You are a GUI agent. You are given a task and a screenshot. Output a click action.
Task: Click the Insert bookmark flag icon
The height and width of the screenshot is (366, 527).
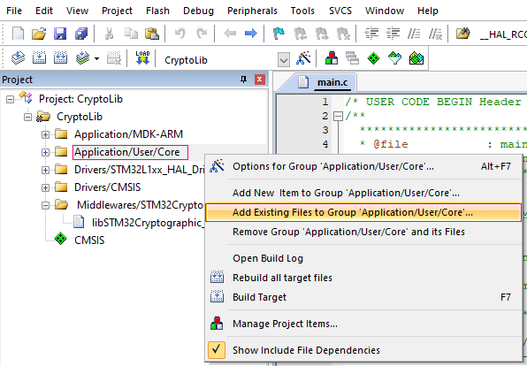point(279,33)
